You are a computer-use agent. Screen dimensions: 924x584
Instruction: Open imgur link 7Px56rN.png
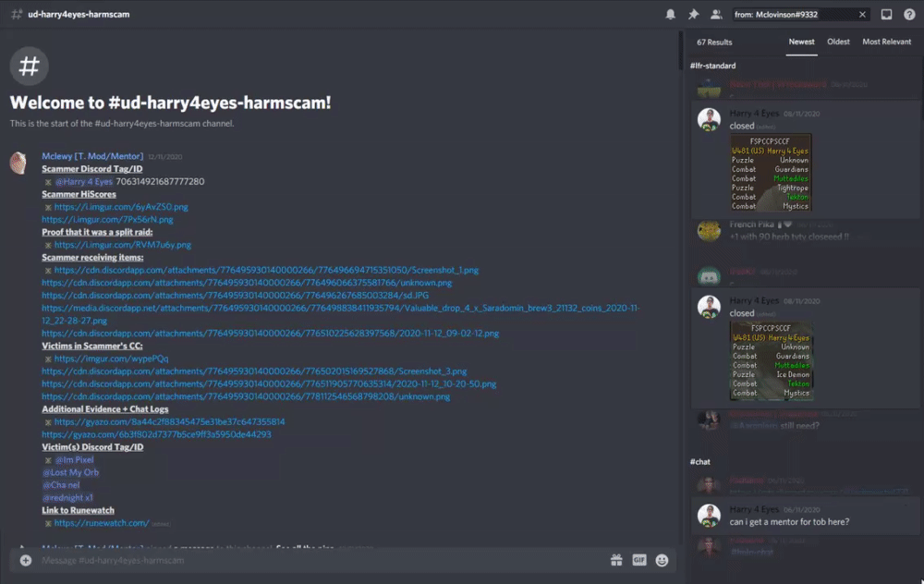tap(107, 219)
